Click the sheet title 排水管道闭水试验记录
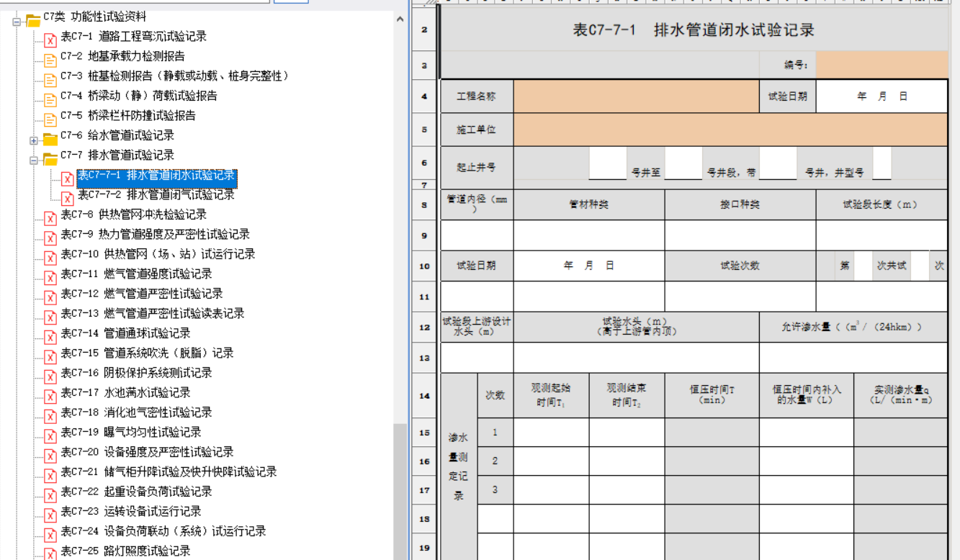Image resolution: width=960 pixels, height=560 pixels. point(694,30)
